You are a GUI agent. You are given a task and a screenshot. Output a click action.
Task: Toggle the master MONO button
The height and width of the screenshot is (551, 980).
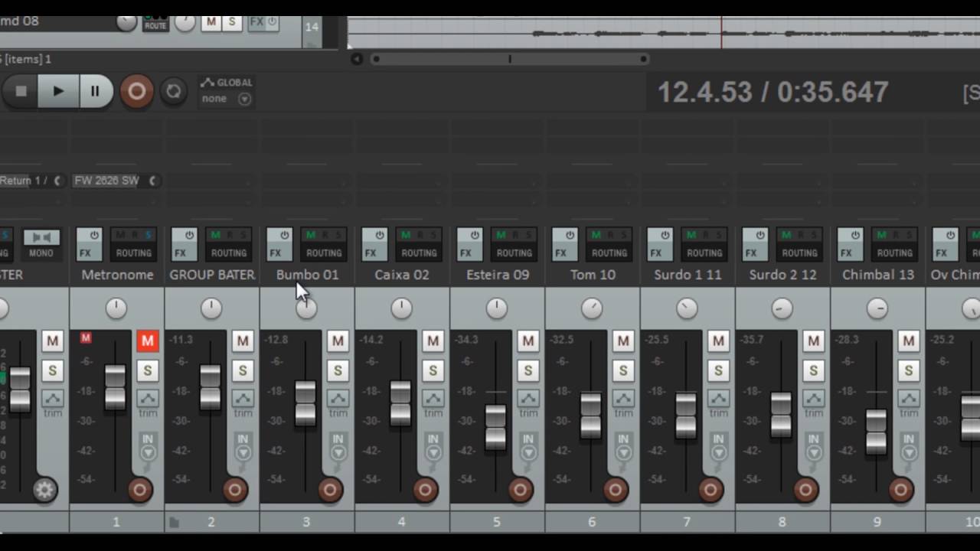(x=41, y=245)
